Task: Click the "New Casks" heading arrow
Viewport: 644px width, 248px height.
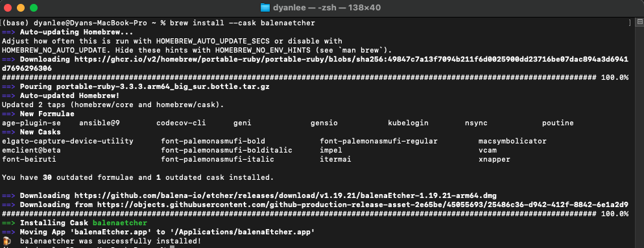Action: pyautogui.click(x=8, y=132)
